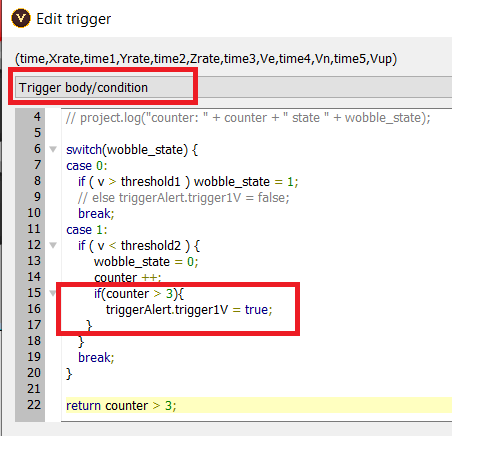504x454 pixels.
Task: Place cursor on return counter > 3 line
Action: coord(121,406)
